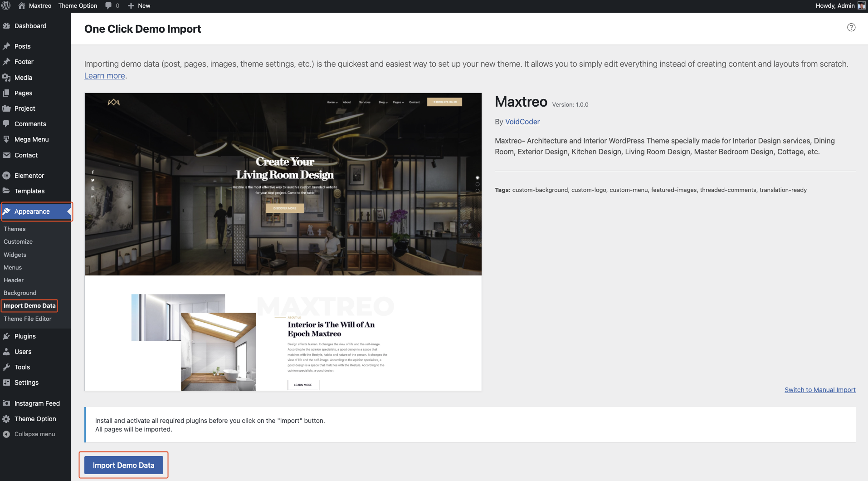Viewport: 868px width, 481px height.
Task: Click the Footer pin icon
Action: point(6,62)
